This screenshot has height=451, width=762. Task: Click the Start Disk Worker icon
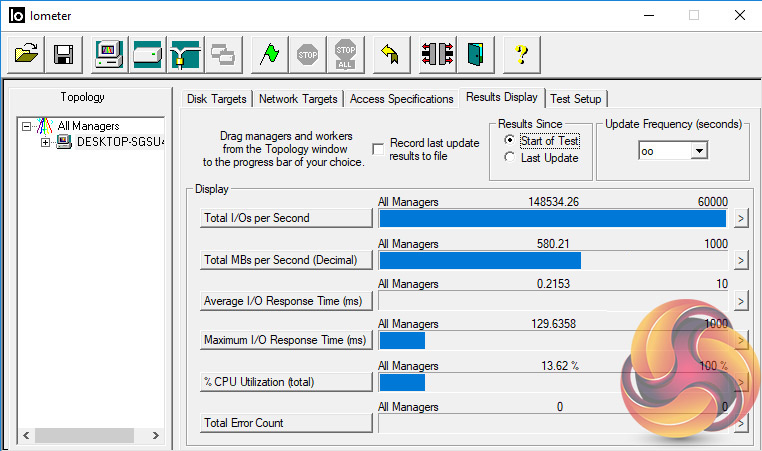[x=147, y=55]
